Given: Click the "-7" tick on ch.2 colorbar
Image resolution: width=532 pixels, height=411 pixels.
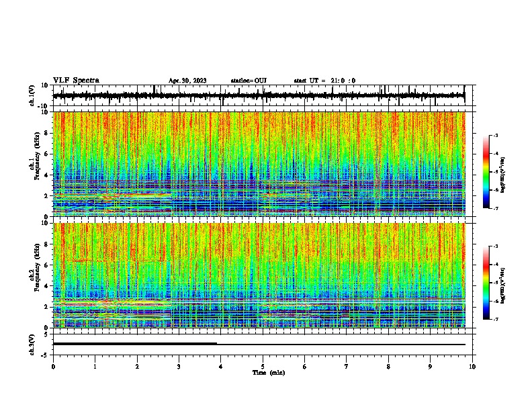Looking at the screenshot, I should click(x=496, y=319).
